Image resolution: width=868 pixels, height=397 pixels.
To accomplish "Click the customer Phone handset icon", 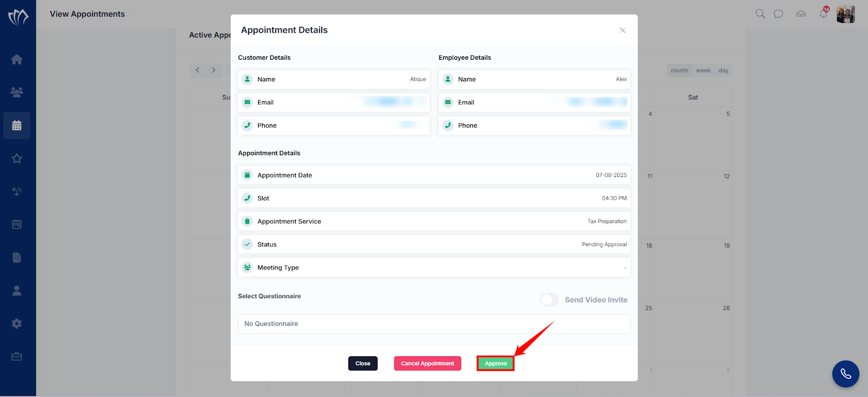I will click(247, 125).
